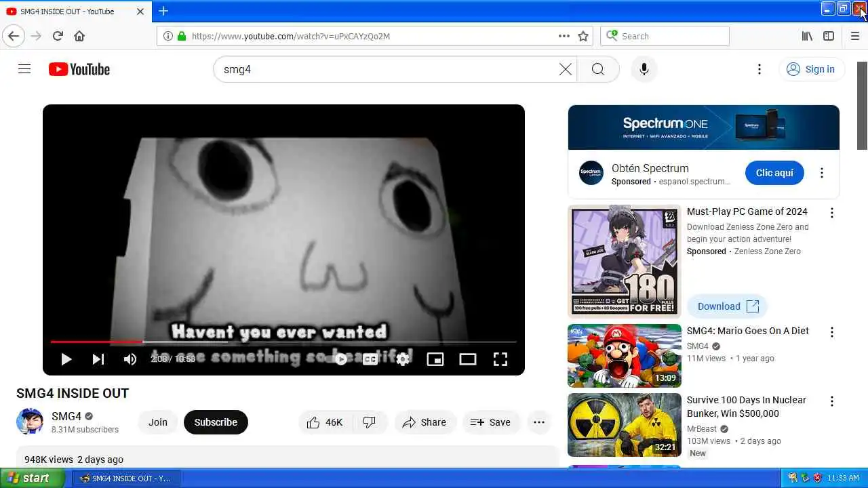Go forward with the browser forward arrow
The image size is (868, 488).
[x=36, y=36]
